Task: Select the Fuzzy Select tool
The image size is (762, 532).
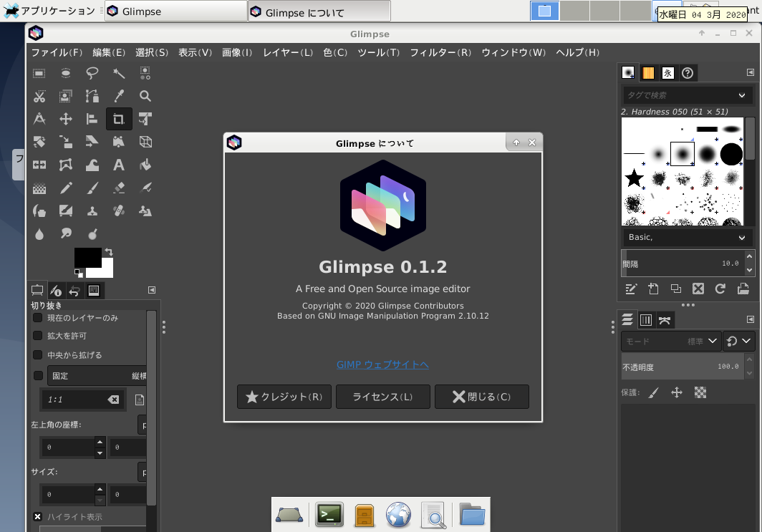Action: pos(119,73)
